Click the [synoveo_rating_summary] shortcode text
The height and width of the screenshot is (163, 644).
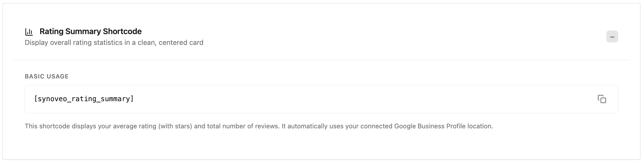point(84,99)
